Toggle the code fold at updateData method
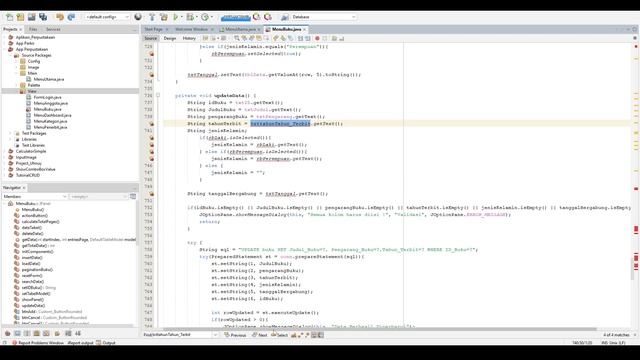 158,96
